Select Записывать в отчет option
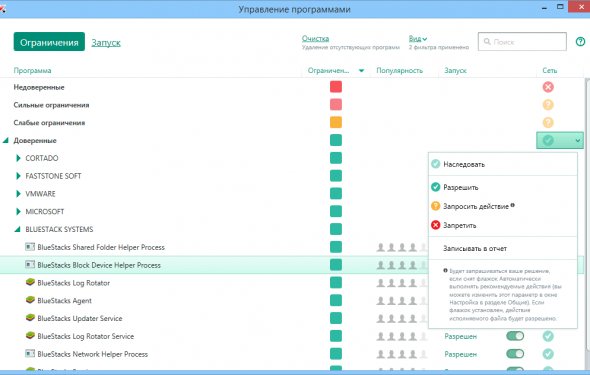 (503, 248)
